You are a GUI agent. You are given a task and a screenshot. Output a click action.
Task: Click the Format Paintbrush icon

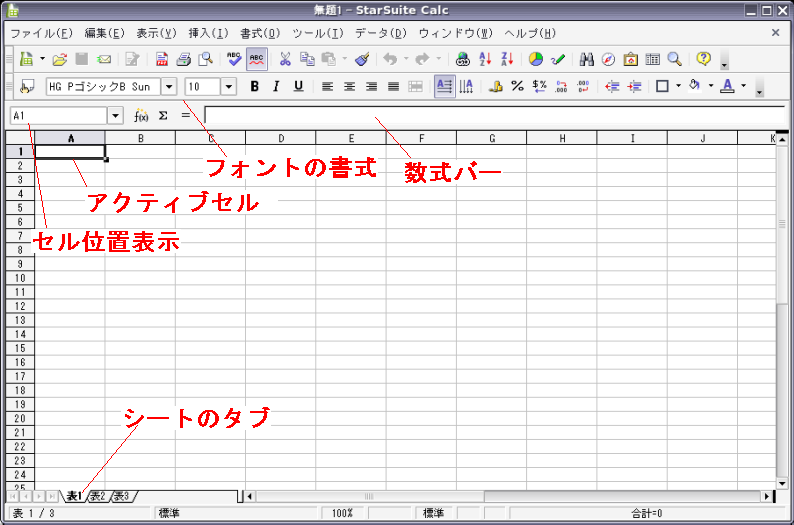pos(362,59)
